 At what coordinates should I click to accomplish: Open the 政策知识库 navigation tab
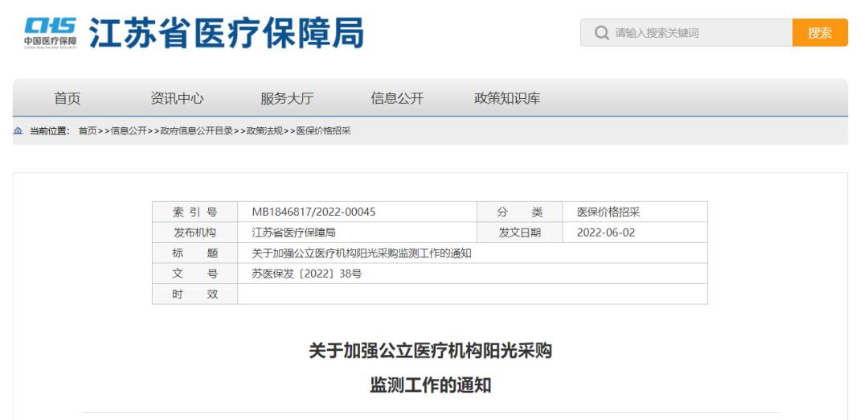508,99
